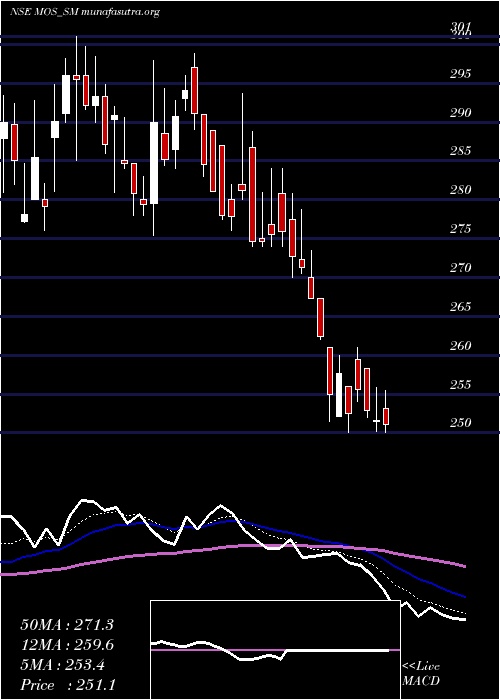Click the <<Live label
This screenshot has width=500, height=700.
click(x=421, y=667)
